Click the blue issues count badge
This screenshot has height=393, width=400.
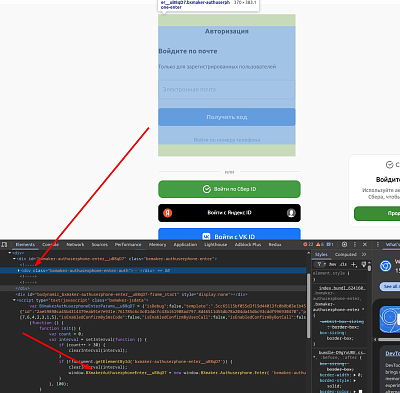[x=330, y=244]
